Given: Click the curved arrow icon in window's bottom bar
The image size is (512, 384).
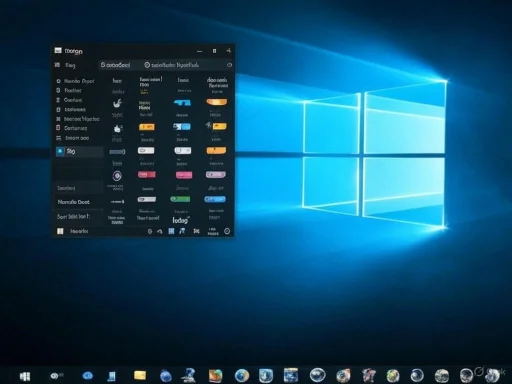Looking at the screenshot, I should tap(160, 231).
